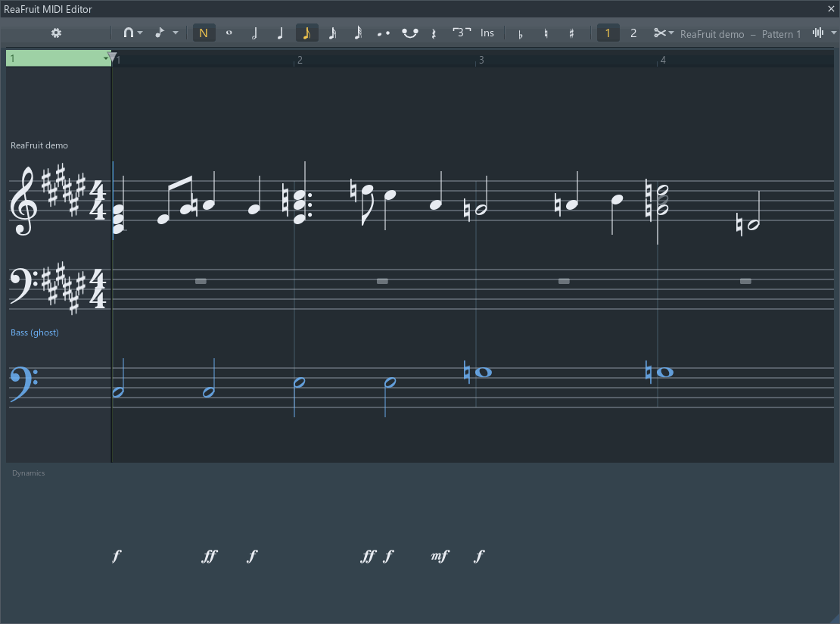Apply the natural accidental
840x624 pixels.
point(546,34)
